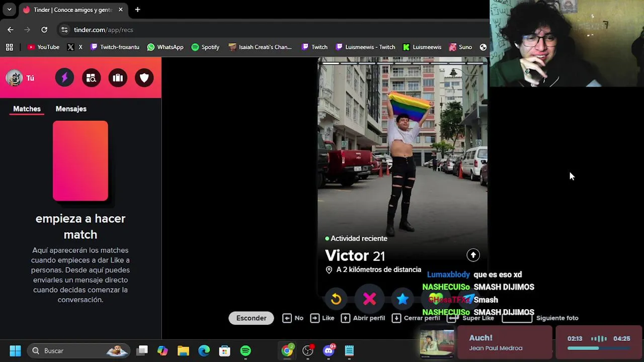Screen dimensions: 644x362
Task: Click the Esconder button
Action: tap(251, 318)
